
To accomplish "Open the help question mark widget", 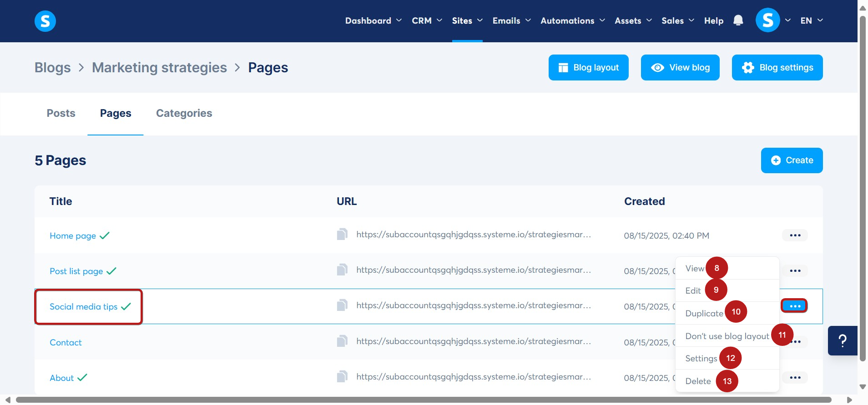I will [843, 340].
